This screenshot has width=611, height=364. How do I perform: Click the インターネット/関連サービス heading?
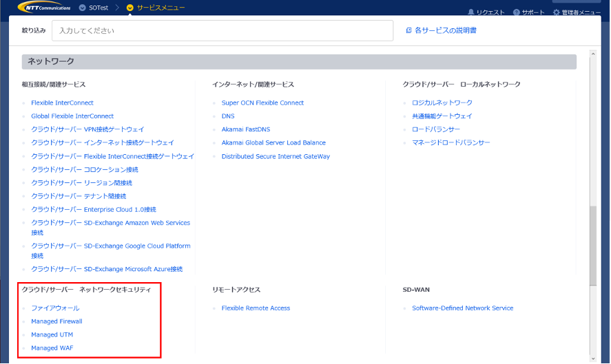(253, 85)
